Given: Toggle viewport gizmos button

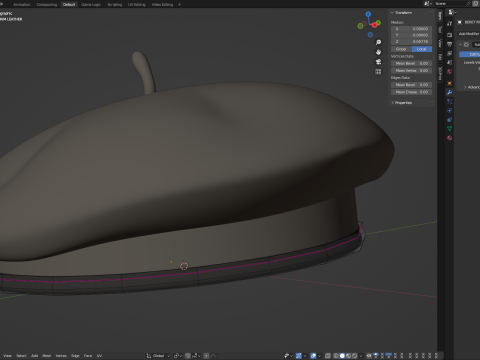Looking at the screenshot, I should [x=298, y=356].
